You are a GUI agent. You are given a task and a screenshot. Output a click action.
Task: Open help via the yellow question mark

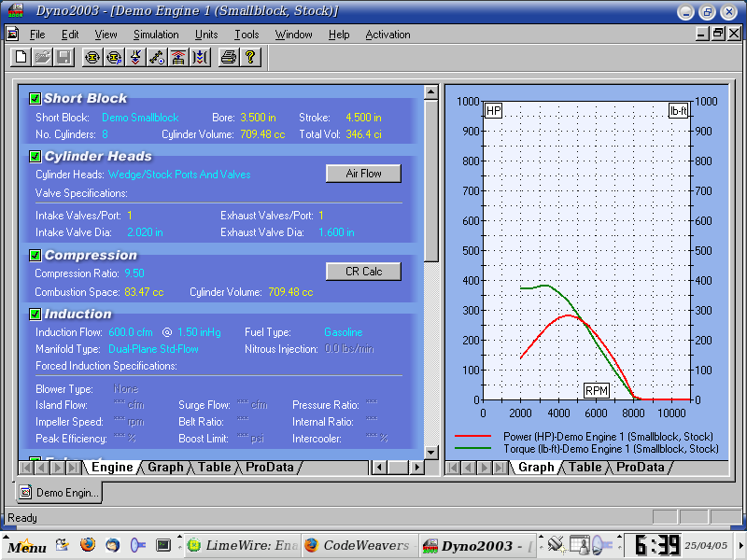click(250, 58)
